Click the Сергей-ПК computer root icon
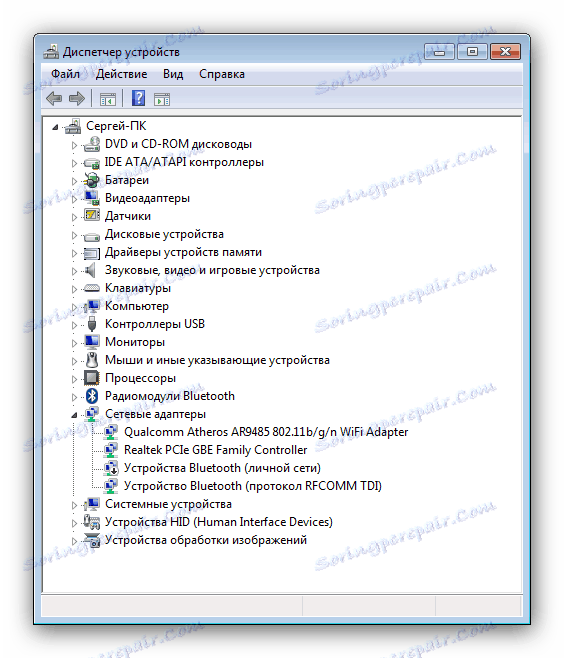 [73, 126]
